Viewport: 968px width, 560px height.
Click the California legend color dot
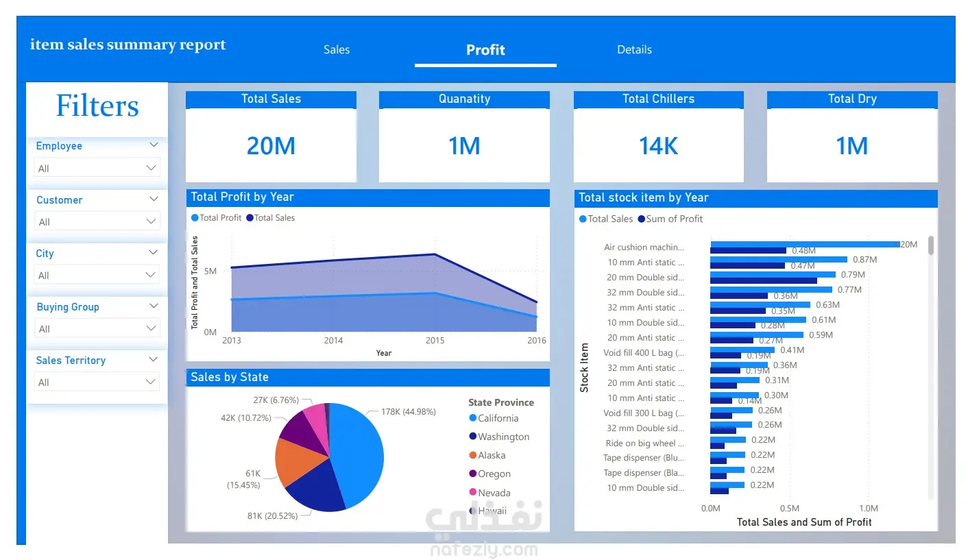click(x=473, y=418)
